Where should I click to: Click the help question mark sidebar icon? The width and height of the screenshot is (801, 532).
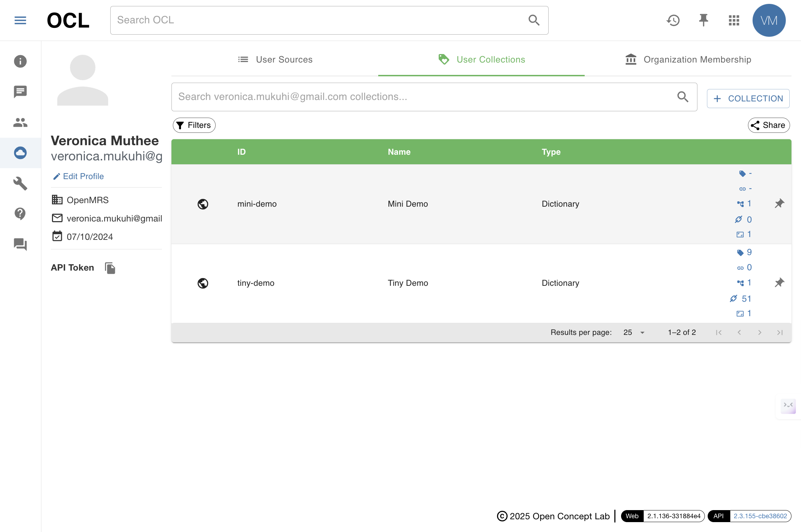point(20,214)
